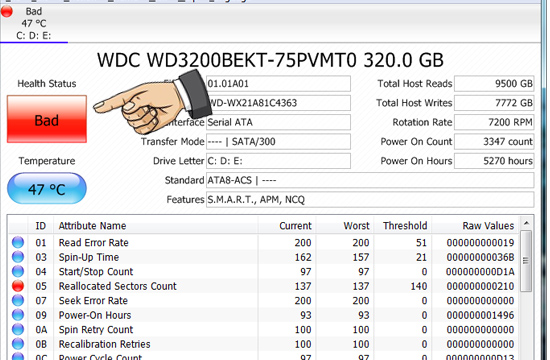Select the Read Error Rate attribute row
The image size is (550, 360).
coord(264,242)
